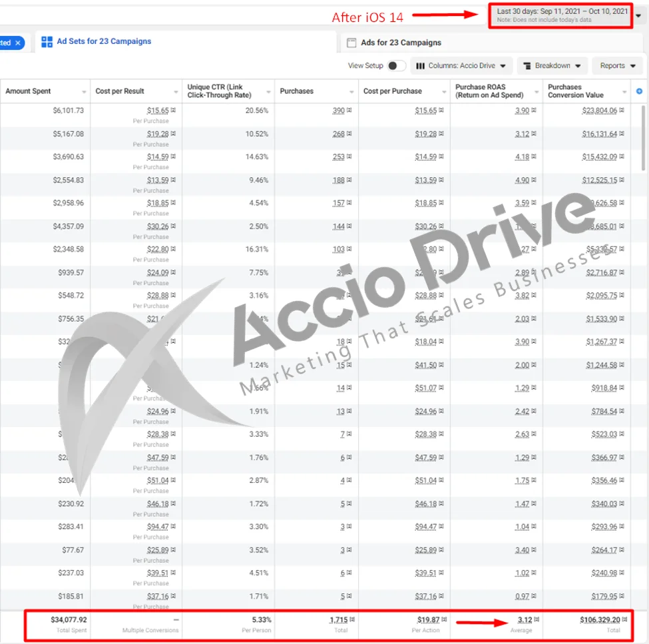This screenshot has width=649, height=644.
Task: Switch to Ads for 23 Campaigns tab
Action: pyautogui.click(x=401, y=43)
